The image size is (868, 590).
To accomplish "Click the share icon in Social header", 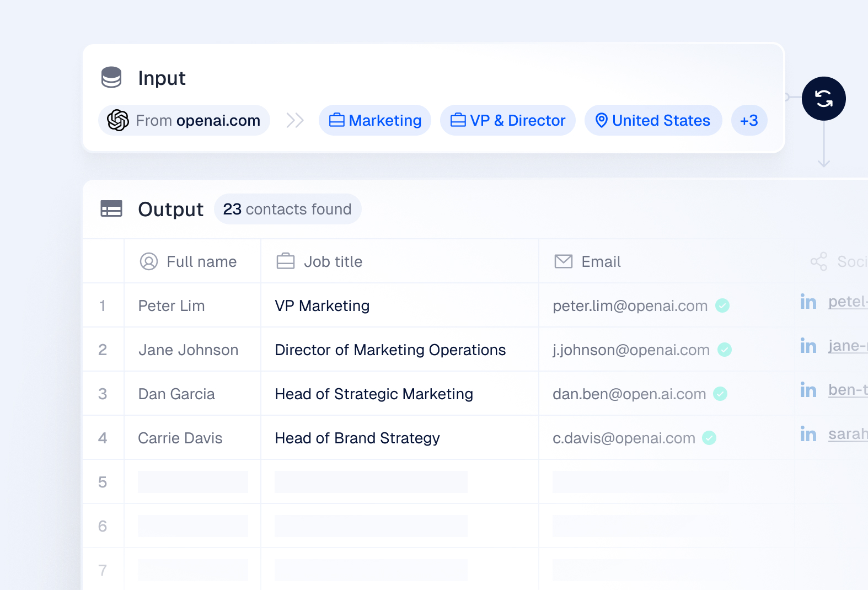I will click(x=819, y=261).
